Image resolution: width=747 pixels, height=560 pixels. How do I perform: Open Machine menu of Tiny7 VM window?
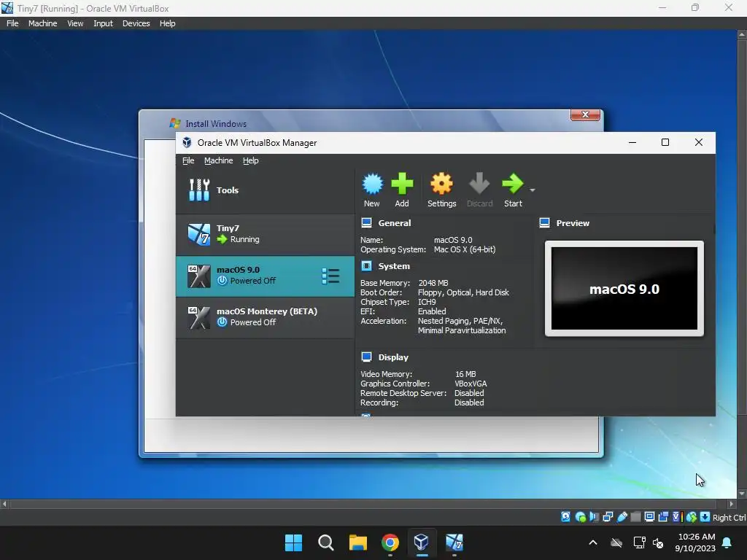pos(42,23)
